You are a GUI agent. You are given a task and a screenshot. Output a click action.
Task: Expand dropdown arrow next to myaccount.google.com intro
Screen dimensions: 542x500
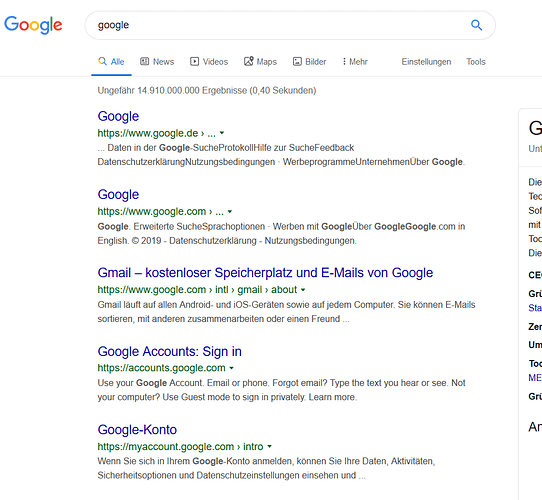click(270, 446)
